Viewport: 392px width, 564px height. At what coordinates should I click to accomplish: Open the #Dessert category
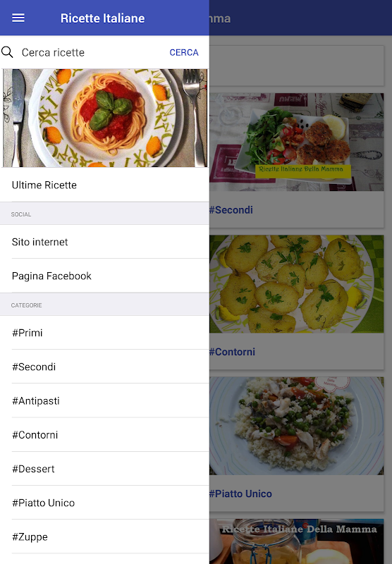pyautogui.click(x=104, y=469)
